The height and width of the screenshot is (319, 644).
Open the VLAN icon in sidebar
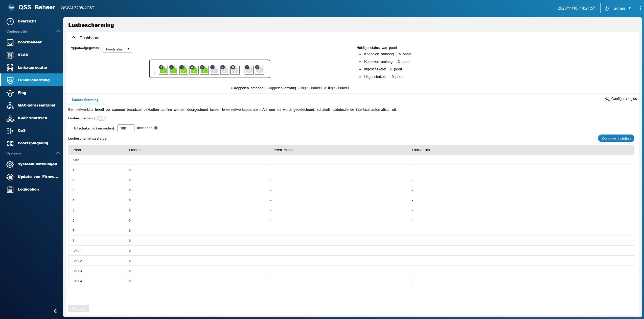10,55
